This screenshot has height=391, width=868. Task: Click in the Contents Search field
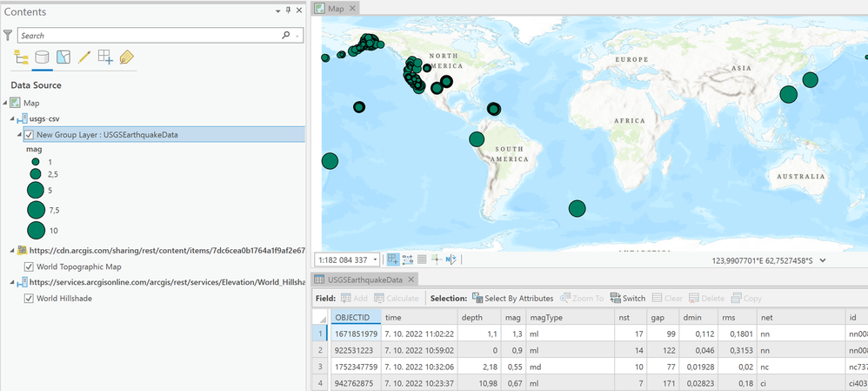coord(150,36)
